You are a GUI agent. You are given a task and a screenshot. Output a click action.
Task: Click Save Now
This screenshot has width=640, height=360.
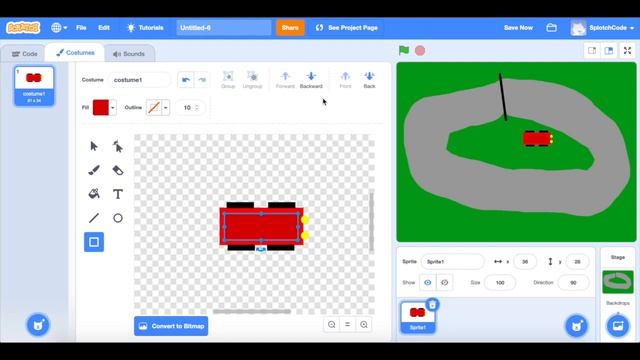(x=518, y=28)
